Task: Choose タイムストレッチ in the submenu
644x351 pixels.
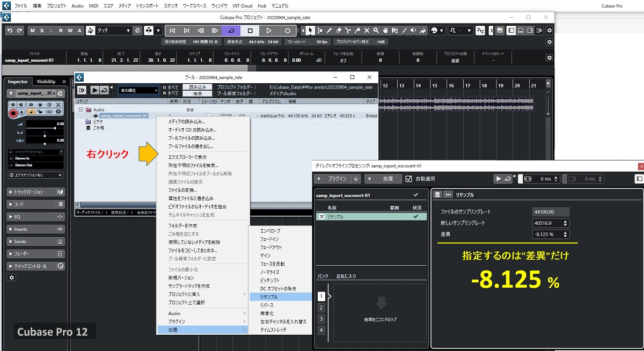Action: [280, 330]
